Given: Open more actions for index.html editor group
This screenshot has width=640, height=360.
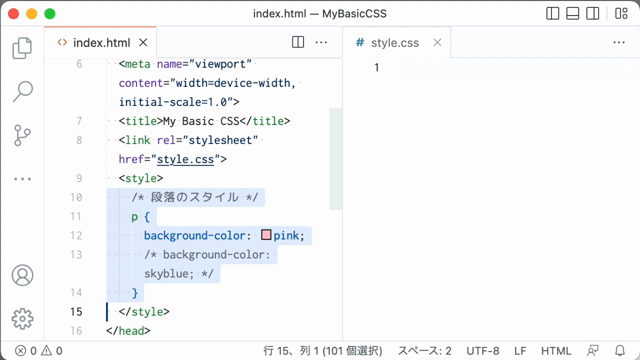Looking at the screenshot, I should [321, 42].
